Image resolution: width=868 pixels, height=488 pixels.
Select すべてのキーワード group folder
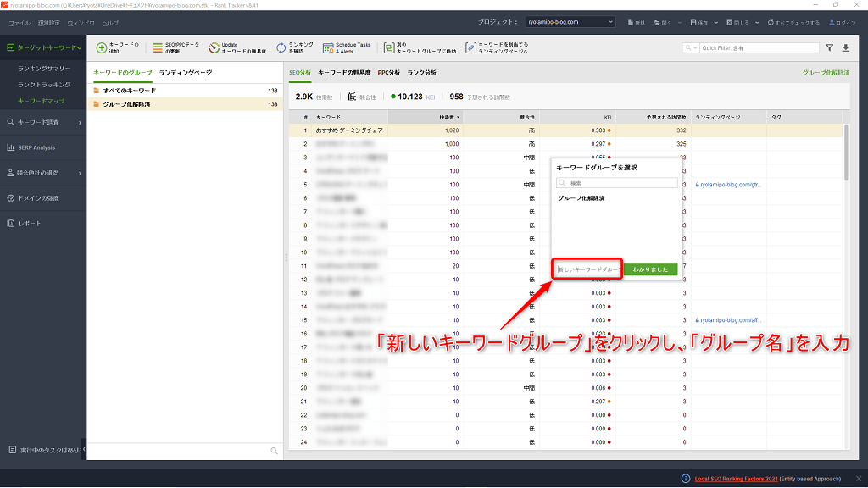point(129,90)
